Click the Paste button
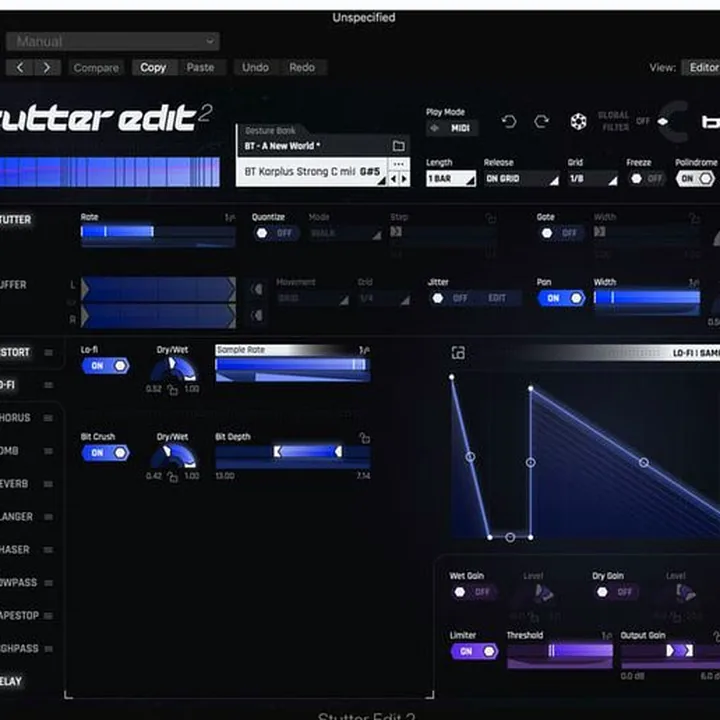The height and width of the screenshot is (720, 720). click(x=201, y=68)
